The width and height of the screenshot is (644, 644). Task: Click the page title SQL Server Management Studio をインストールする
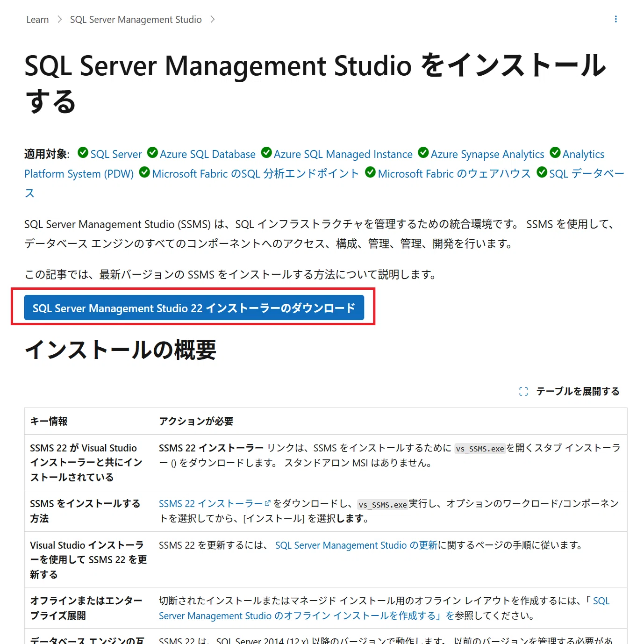(x=315, y=83)
